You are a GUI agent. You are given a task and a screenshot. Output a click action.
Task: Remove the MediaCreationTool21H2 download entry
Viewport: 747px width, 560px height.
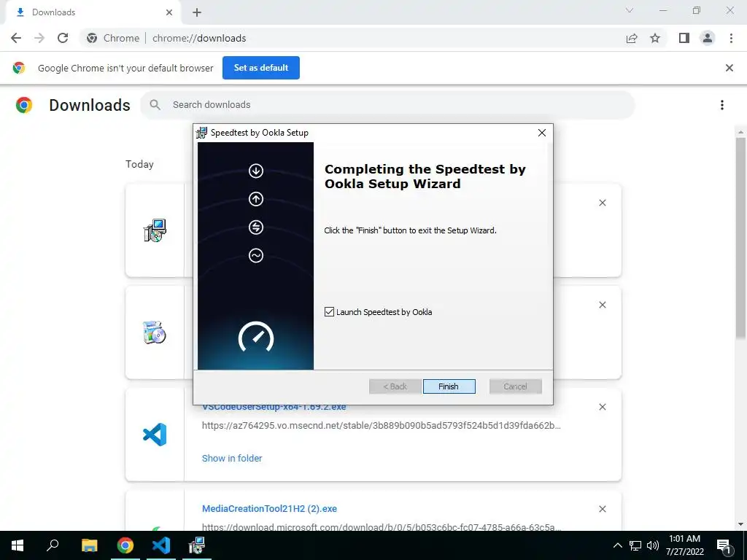[x=603, y=509]
